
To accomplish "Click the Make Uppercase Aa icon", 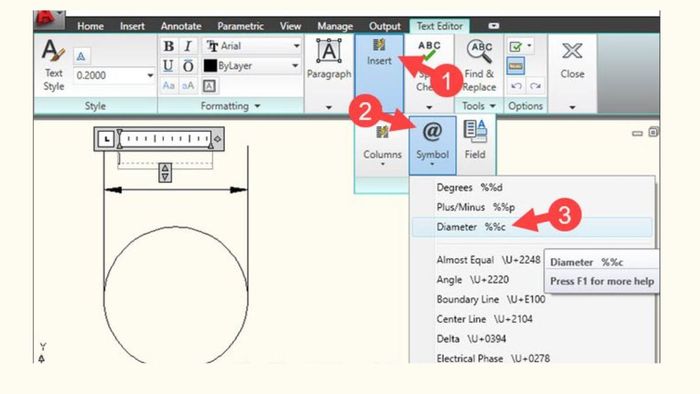I will coord(168,86).
